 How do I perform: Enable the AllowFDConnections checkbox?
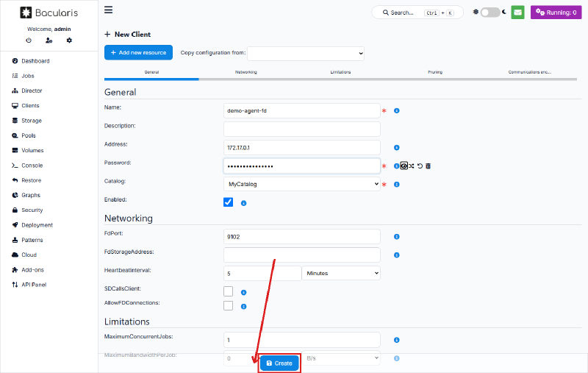coord(228,305)
